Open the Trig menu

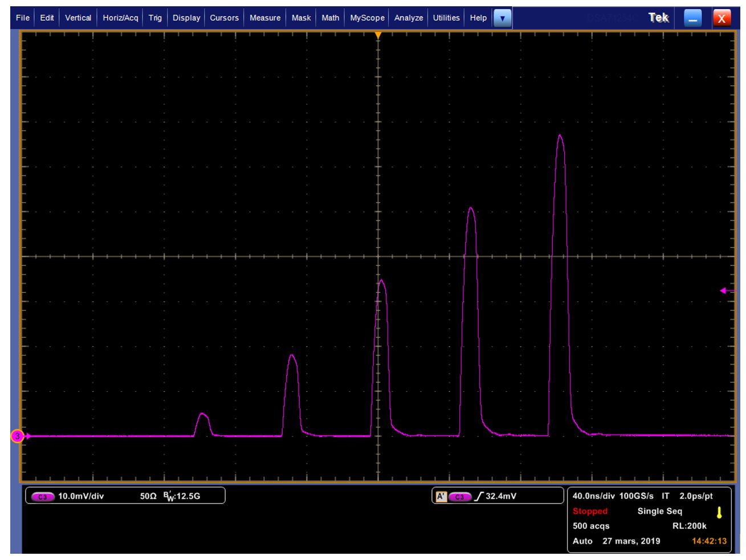click(155, 18)
